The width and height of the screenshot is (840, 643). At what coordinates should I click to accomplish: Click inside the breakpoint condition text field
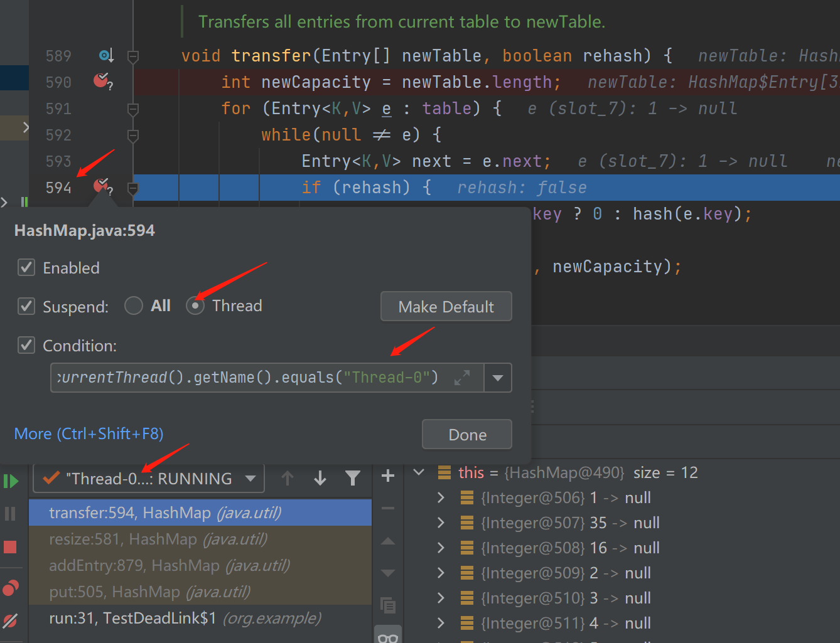pos(251,378)
